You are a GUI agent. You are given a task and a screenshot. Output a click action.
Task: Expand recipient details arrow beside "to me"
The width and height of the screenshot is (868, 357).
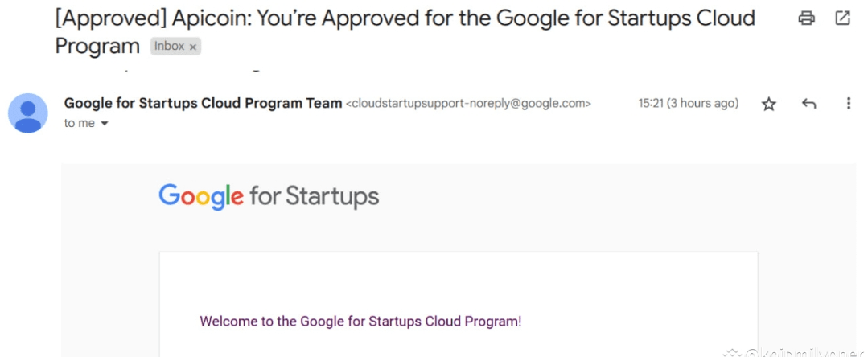(x=105, y=124)
